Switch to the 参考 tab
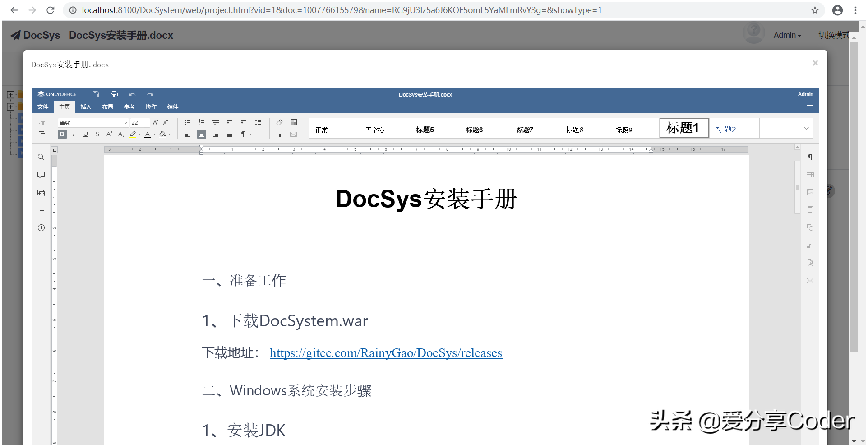Image resolution: width=868 pixels, height=445 pixels. pyautogui.click(x=129, y=107)
